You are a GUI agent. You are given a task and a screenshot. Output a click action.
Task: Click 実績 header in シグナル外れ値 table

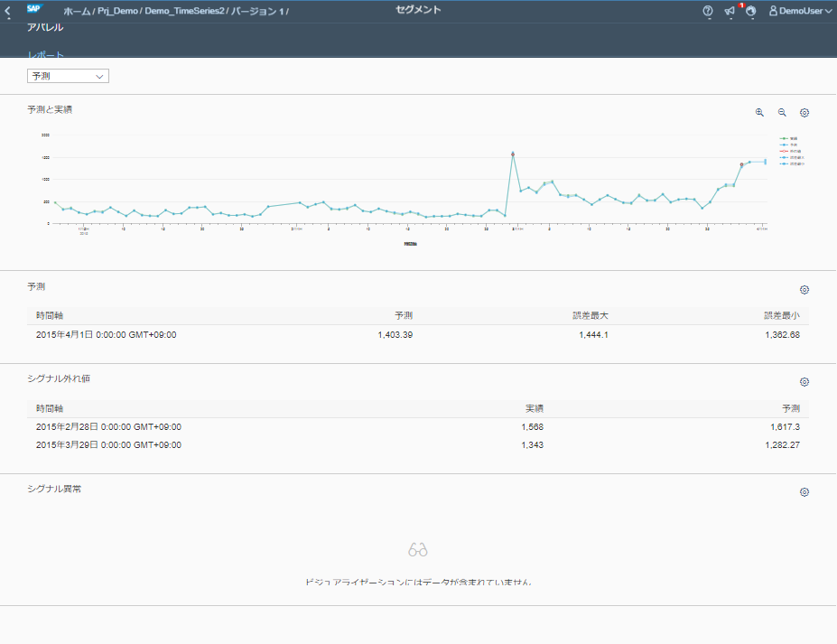click(535, 408)
